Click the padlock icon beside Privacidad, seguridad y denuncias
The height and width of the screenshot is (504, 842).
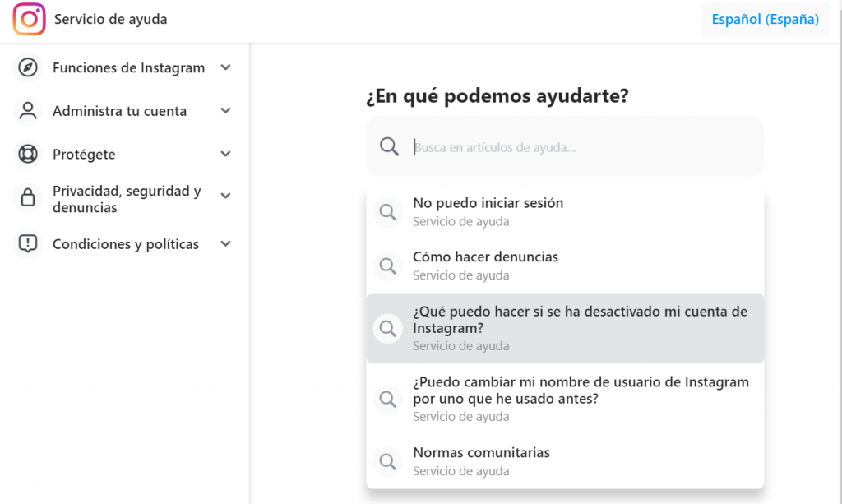click(28, 197)
